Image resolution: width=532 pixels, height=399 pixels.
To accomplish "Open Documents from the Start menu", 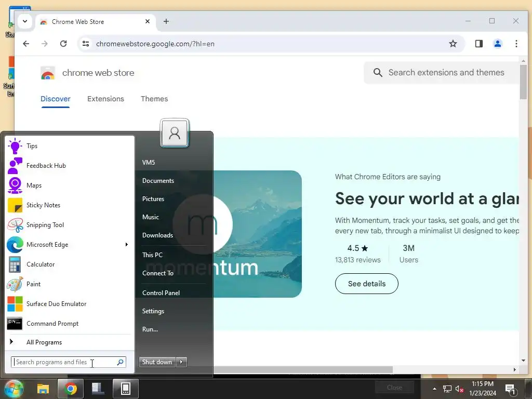I will pos(158,181).
